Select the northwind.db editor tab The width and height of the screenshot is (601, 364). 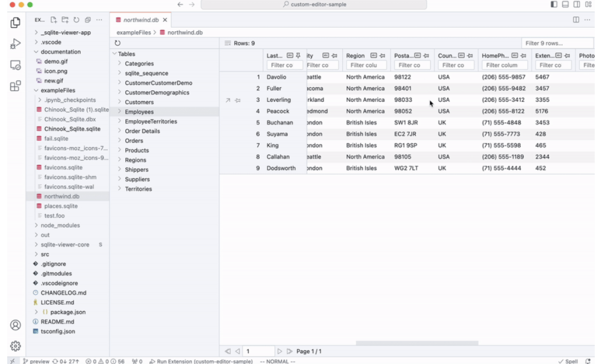[141, 20]
